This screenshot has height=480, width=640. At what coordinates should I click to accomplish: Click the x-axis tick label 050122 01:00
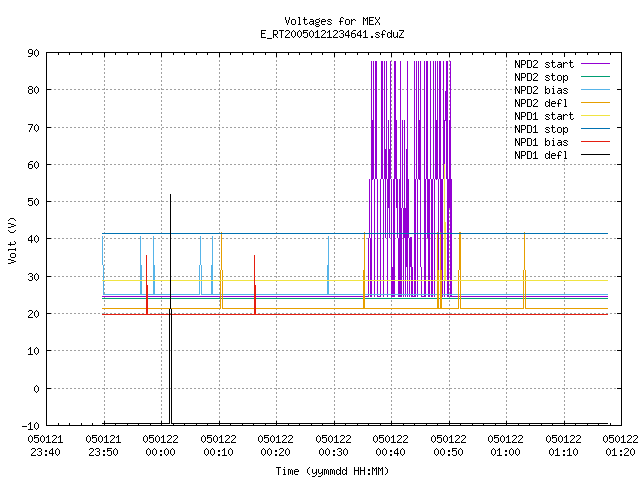point(506,446)
